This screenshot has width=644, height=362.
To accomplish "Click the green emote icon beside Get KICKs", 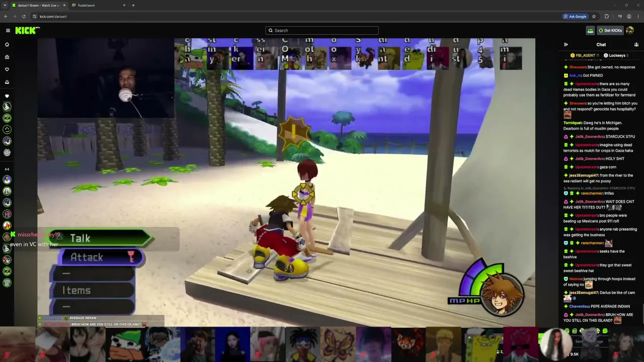I will coord(590,31).
